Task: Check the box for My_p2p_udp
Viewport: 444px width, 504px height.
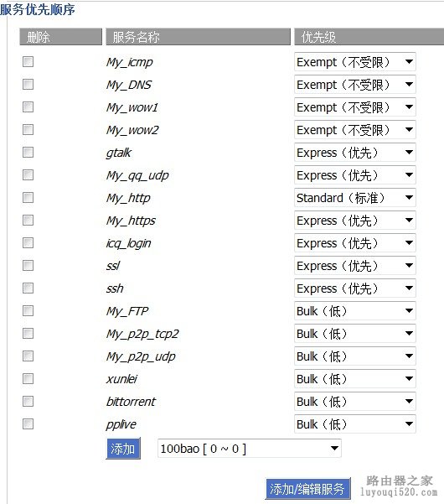Action: pyautogui.click(x=28, y=356)
